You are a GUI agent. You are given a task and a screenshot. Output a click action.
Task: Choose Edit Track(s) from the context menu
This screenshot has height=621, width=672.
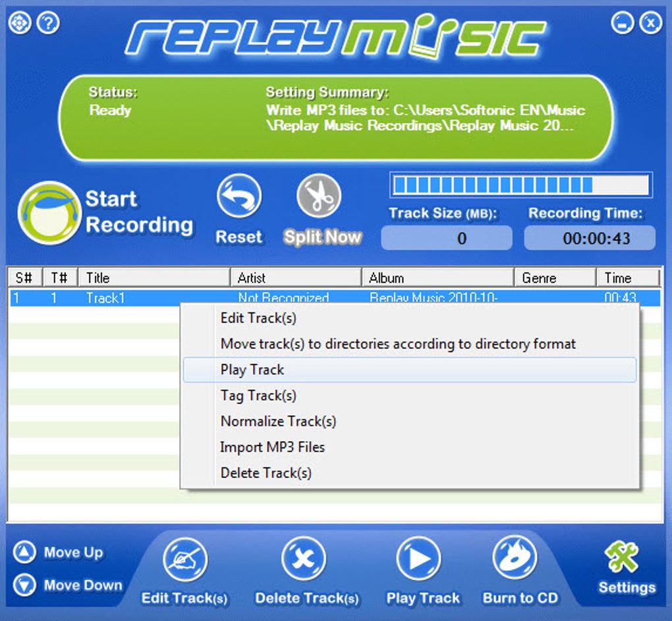(x=410, y=318)
